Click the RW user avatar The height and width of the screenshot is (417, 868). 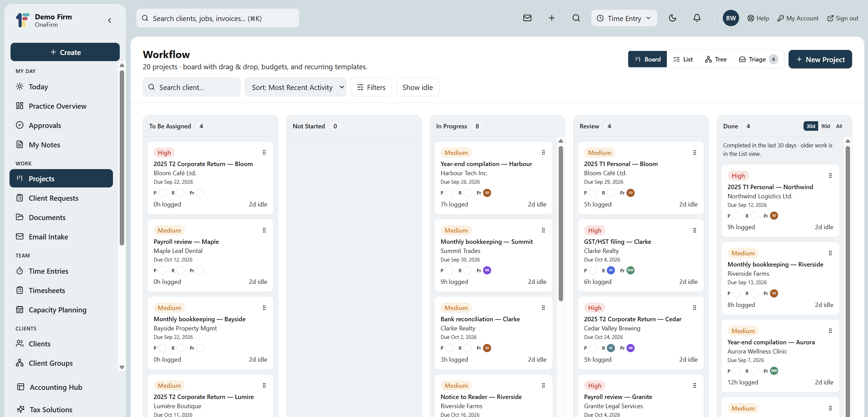point(731,18)
